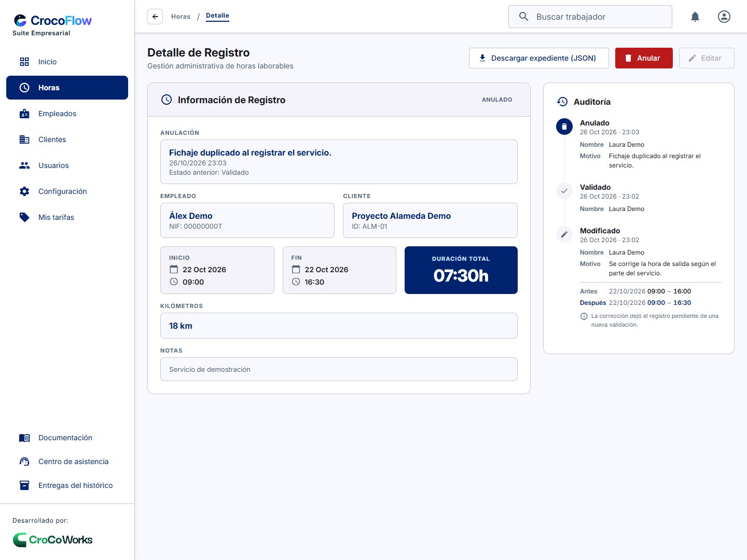Click the Configuración gear icon
Image resolution: width=747 pixels, height=560 pixels.
tap(24, 191)
